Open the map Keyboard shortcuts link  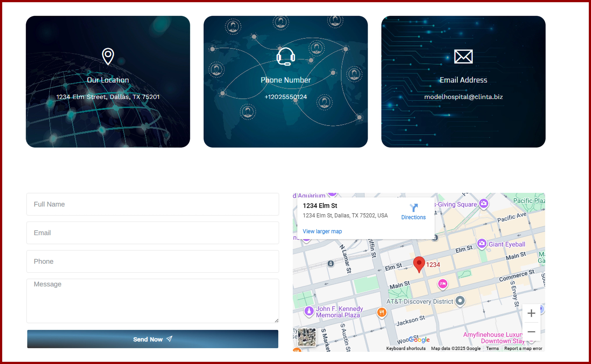coord(406,348)
